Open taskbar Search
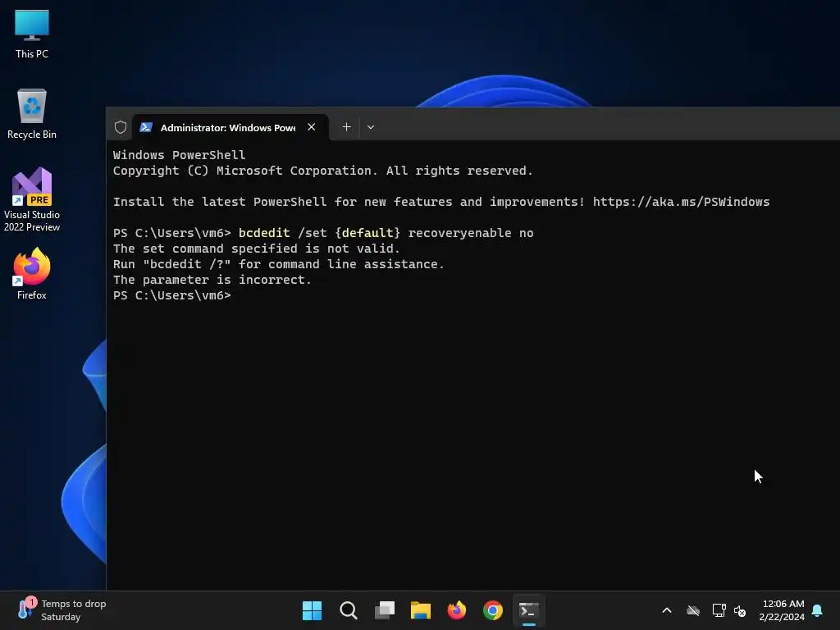Screen dimensions: 840x630 pyautogui.click(x=348, y=610)
